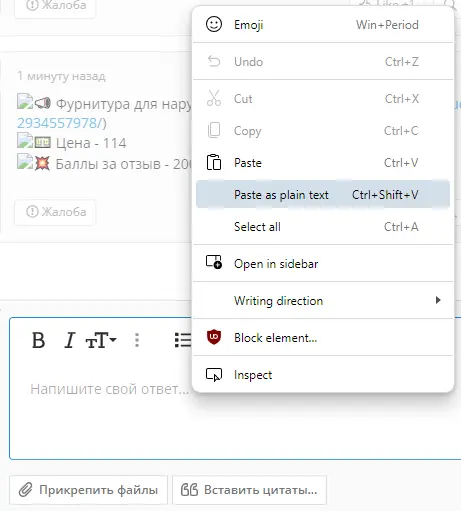Click the Bold formatting icon

38,340
